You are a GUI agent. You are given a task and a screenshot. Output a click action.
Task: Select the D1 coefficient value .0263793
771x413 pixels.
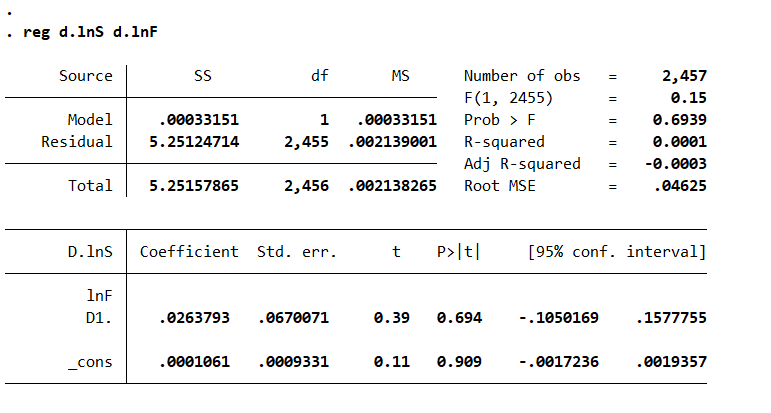[x=194, y=318]
